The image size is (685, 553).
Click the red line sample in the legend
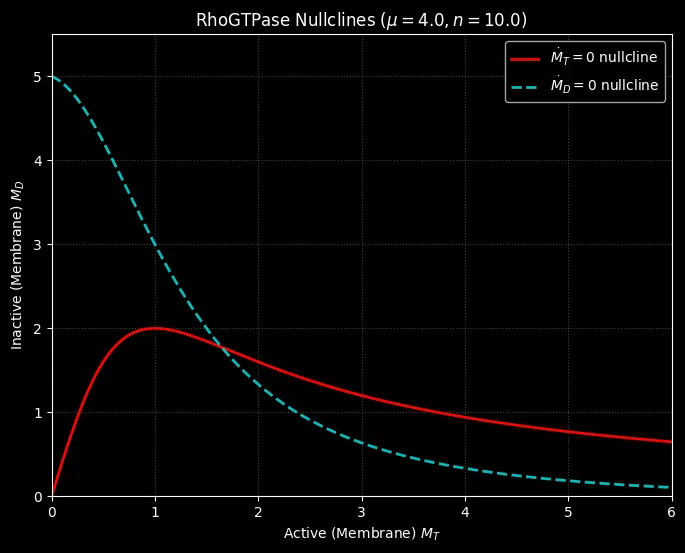[x=526, y=59]
